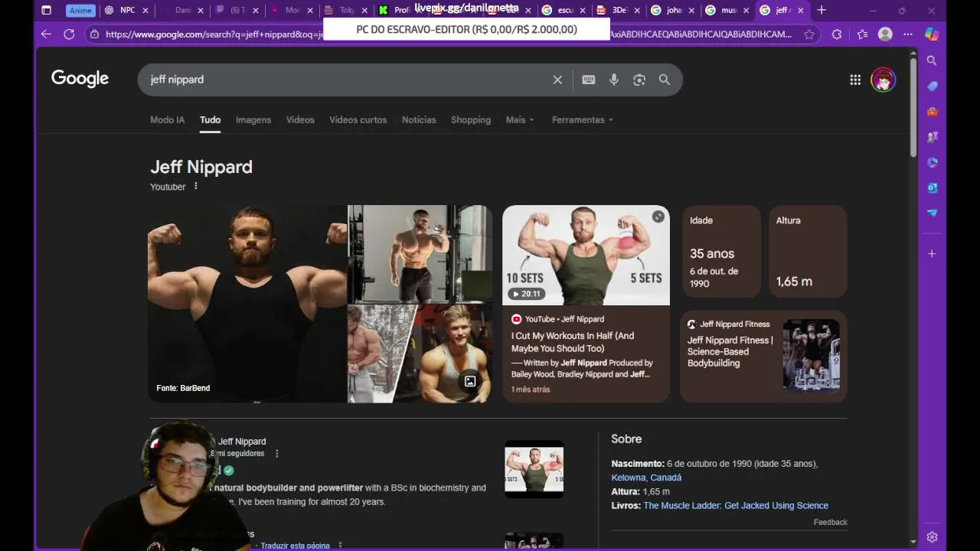Open the large flexing photo from BarBend
980x551 pixels.
247,303
